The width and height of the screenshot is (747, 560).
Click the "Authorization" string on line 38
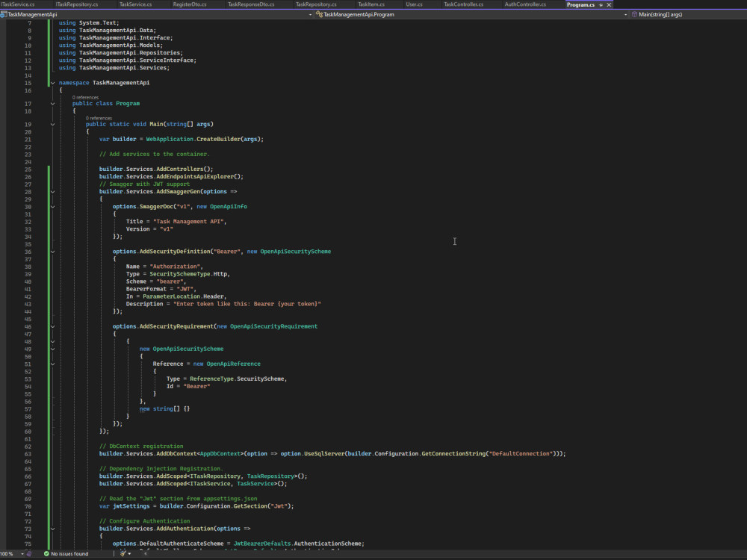(175, 267)
